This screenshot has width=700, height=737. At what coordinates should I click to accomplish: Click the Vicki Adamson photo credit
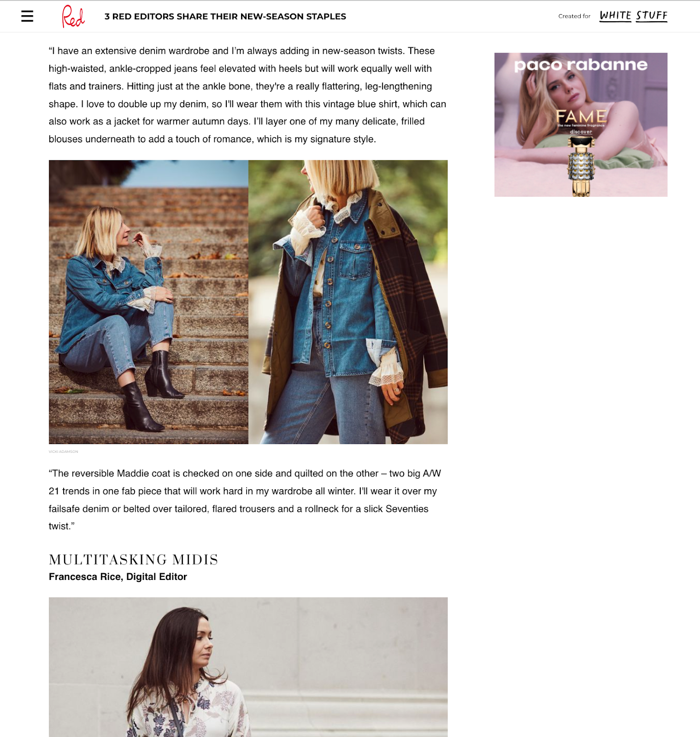pos(64,451)
